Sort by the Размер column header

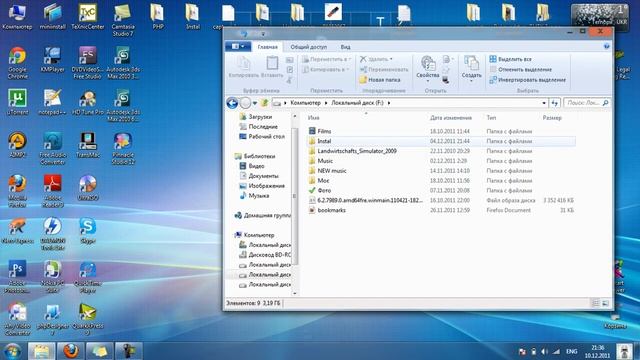click(552, 118)
